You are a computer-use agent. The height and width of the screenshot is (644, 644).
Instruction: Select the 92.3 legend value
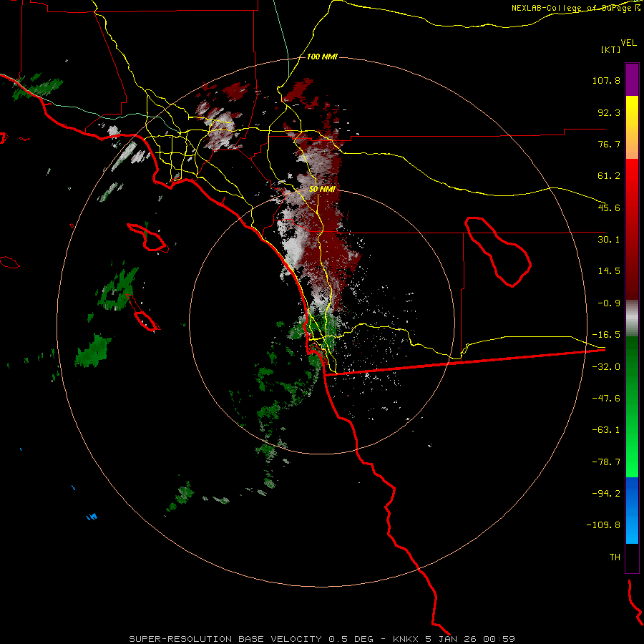click(x=609, y=112)
